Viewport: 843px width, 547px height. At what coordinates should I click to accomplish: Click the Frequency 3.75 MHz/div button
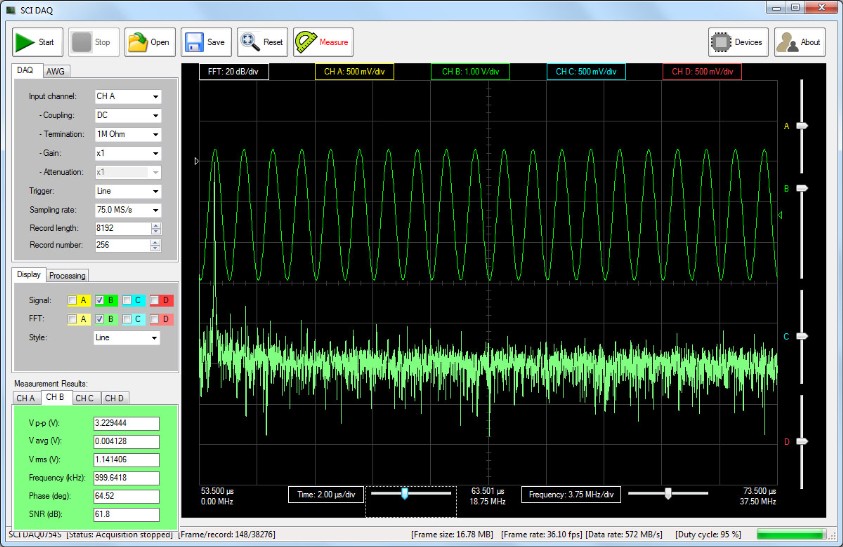(x=571, y=495)
